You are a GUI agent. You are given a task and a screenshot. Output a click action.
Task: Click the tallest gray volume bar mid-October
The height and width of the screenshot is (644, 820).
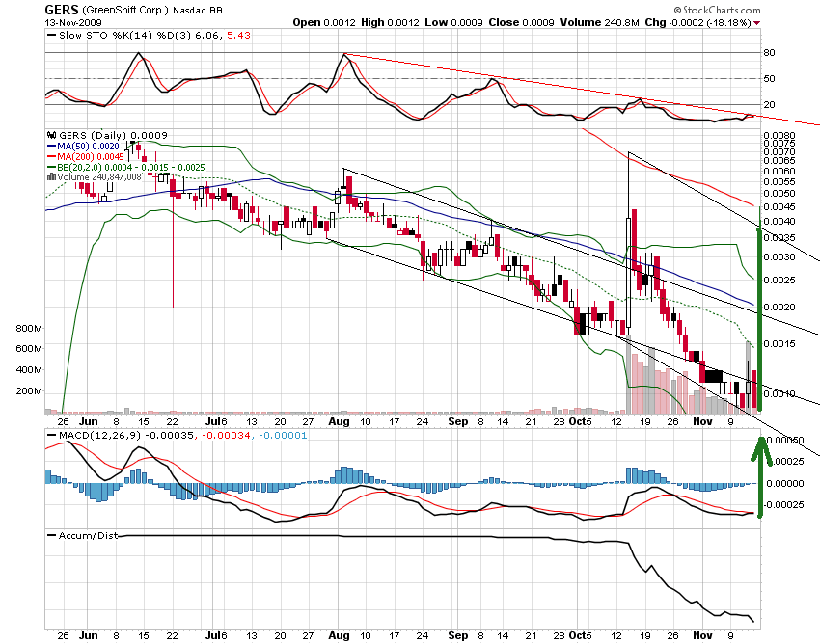coord(629,374)
